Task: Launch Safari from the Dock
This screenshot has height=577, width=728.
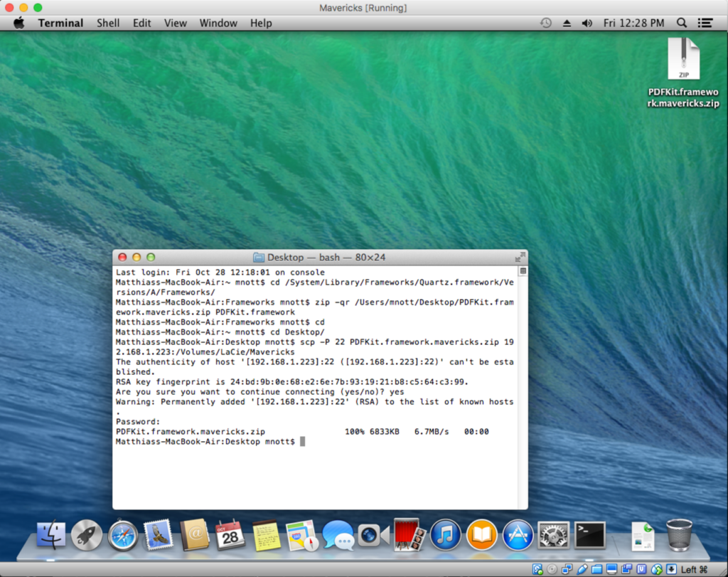Action: [123, 534]
